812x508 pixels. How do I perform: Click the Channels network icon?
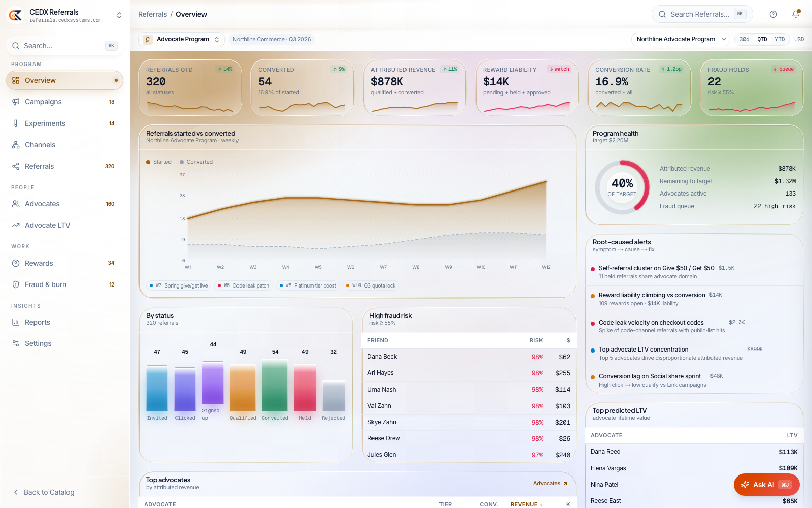pyautogui.click(x=16, y=145)
